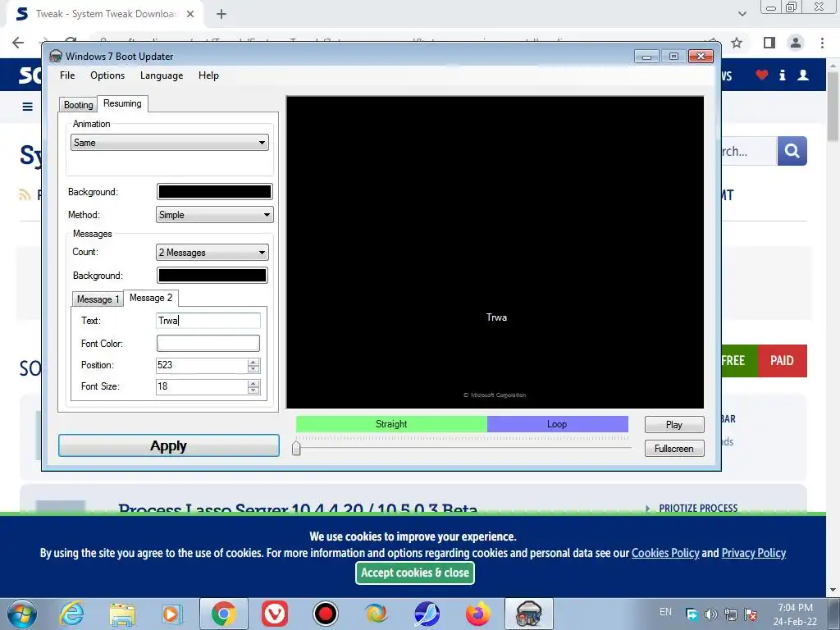Viewport: 840px width, 630px height.
Task: Click the website search magnifier icon
Action: (792, 151)
